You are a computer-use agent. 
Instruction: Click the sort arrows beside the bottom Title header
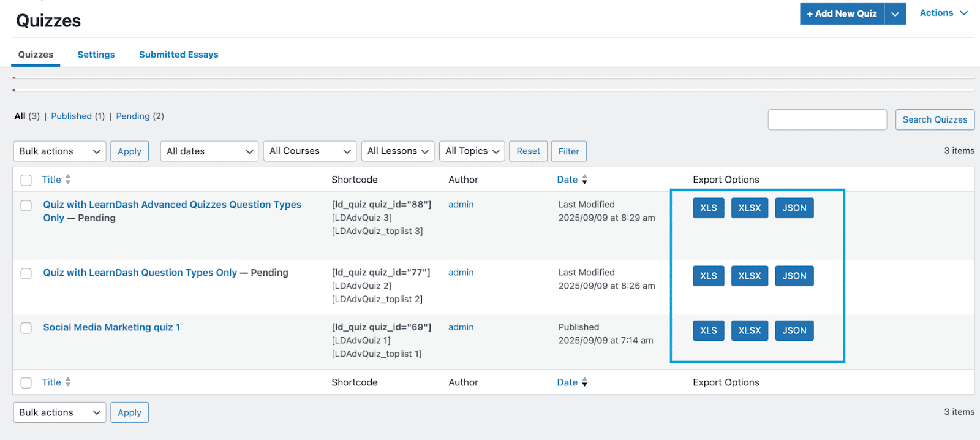tap(68, 382)
